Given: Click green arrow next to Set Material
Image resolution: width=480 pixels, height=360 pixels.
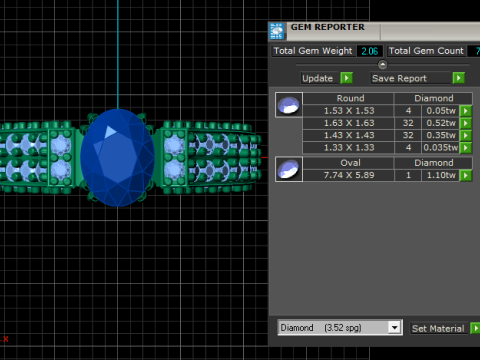Looking at the screenshot, I should (x=475, y=328).
